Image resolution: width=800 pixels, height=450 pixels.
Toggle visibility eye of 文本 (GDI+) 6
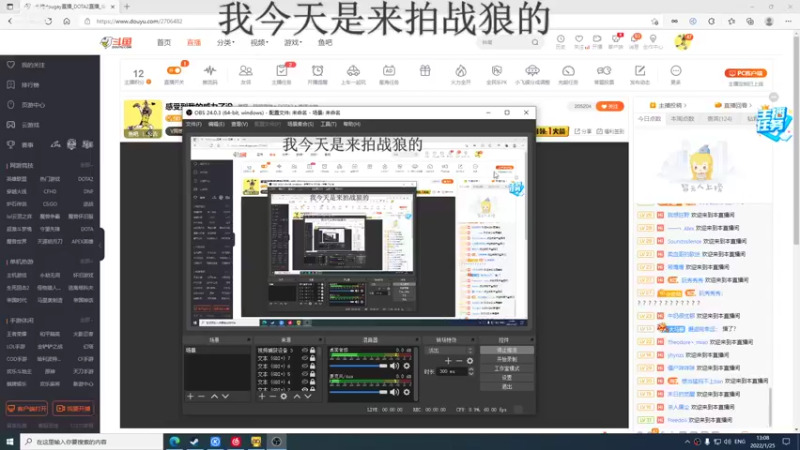tap(305, 366)
